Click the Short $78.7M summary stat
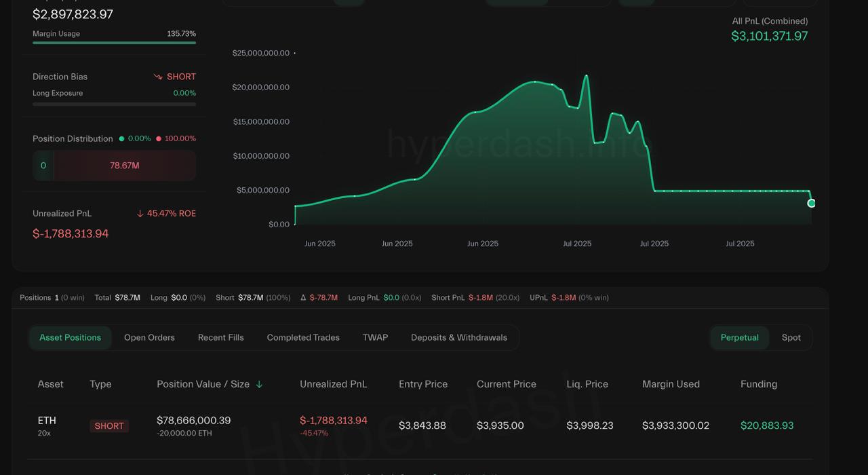 point(253,297)
